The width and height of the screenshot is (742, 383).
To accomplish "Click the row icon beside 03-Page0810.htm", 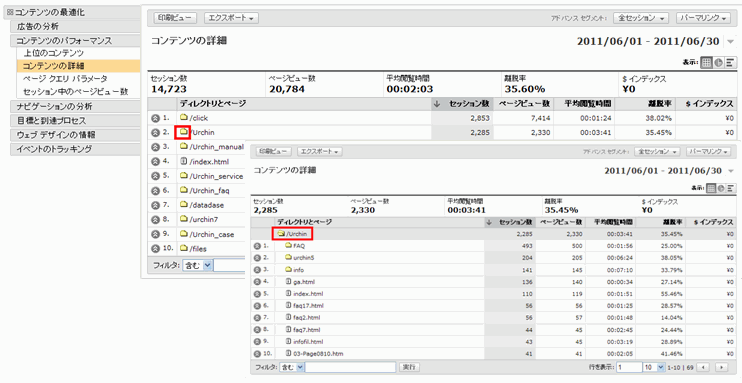I will pos(257,354).
